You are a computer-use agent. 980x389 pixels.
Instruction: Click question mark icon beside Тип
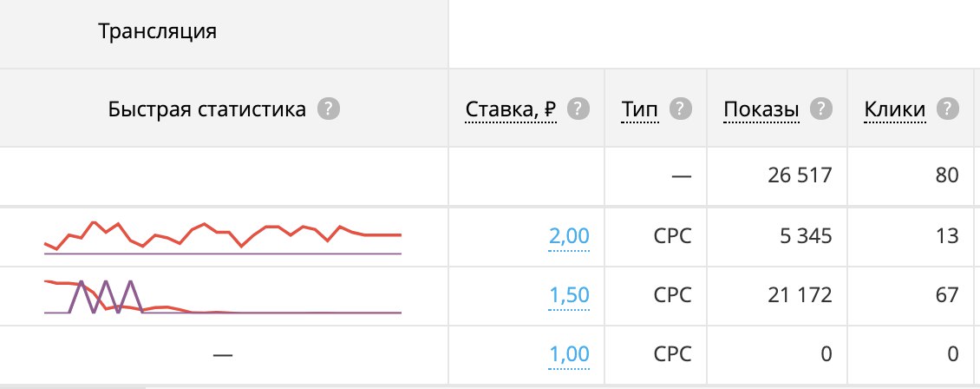pos(681,109)
